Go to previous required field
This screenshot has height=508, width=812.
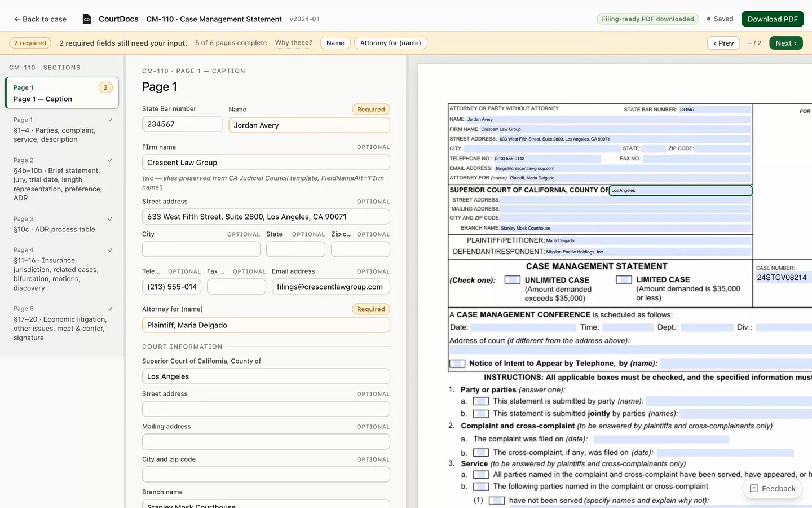(723, 43)
